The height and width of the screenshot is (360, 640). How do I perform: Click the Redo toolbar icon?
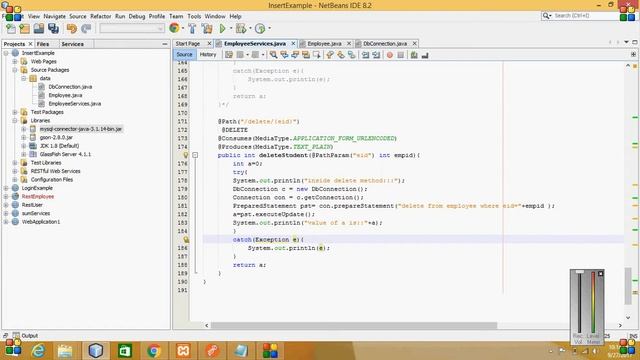click(86, 29)
